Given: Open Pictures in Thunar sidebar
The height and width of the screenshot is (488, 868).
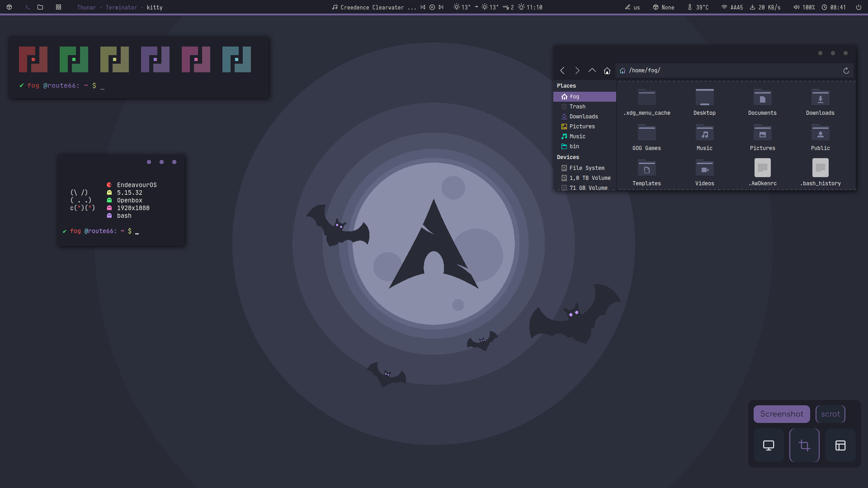Looking at the screenshot, I should pos(585,127).
